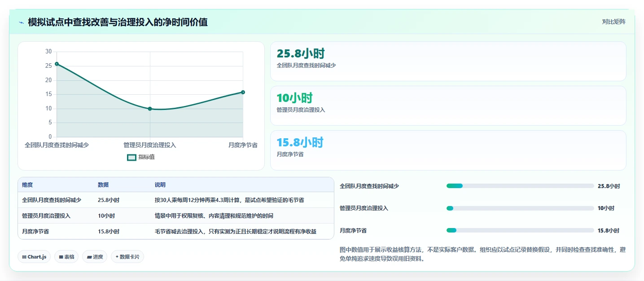Click the card caption 管理员月度治理投入
Image resolution: width=644 pixels, height=281 pixels.
301,110
